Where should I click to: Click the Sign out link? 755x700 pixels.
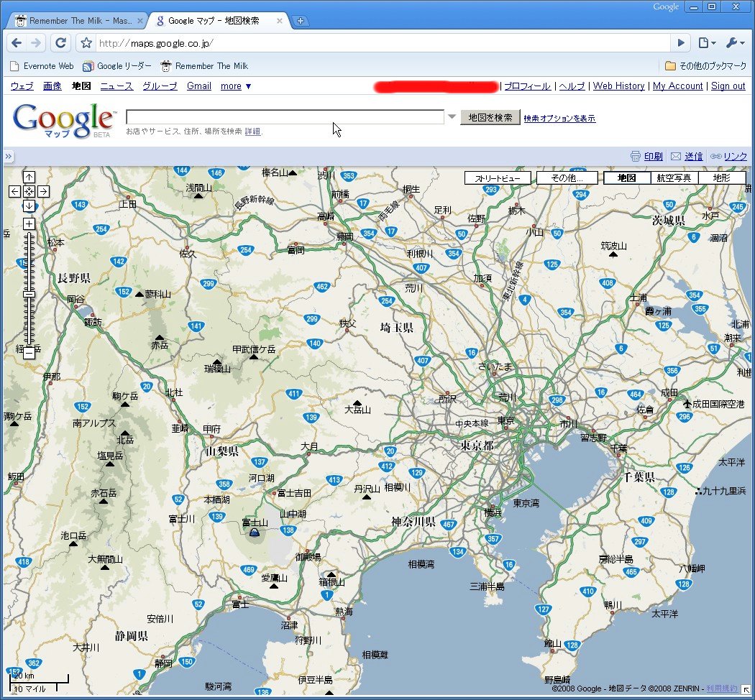728,86
